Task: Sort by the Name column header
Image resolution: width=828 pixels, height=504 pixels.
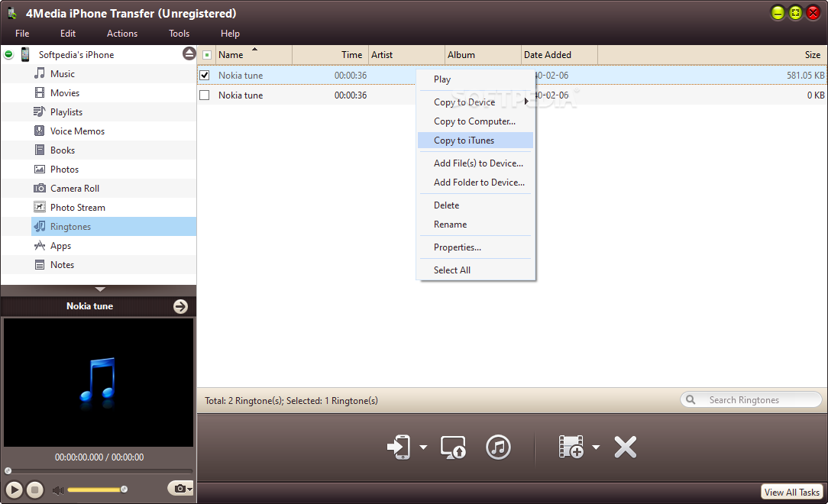Action: click(x=254, y=55)
